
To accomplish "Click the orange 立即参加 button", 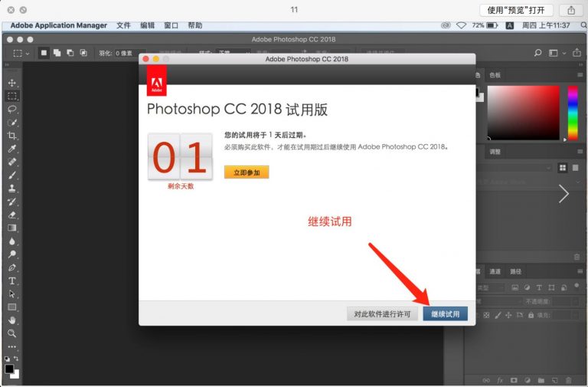I will click(x=247, y=172).
